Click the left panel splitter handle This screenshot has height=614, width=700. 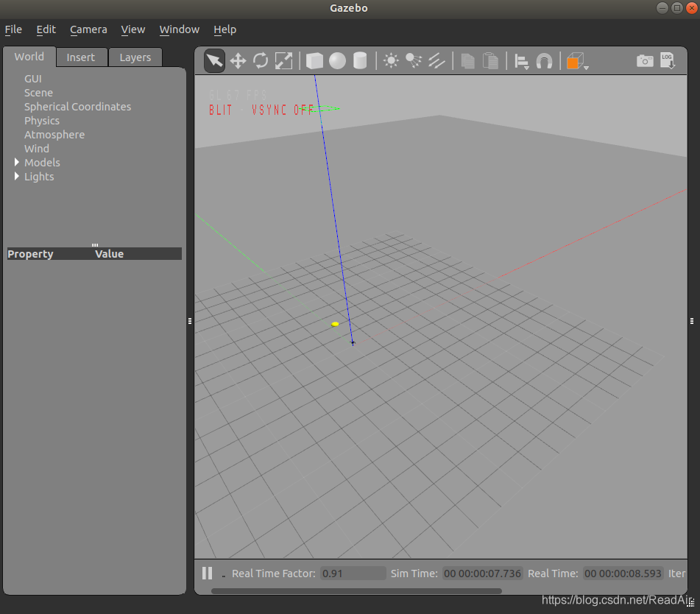pos(190,320)
